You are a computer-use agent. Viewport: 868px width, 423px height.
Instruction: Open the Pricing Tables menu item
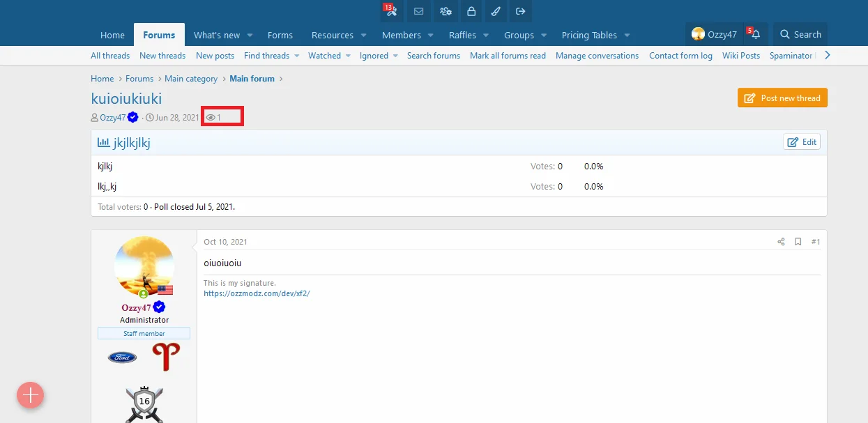(589, 35)
